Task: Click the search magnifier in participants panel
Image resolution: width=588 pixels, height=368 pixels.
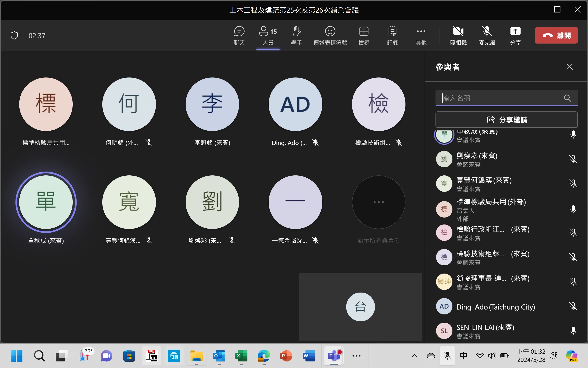Action: [567, 98]
